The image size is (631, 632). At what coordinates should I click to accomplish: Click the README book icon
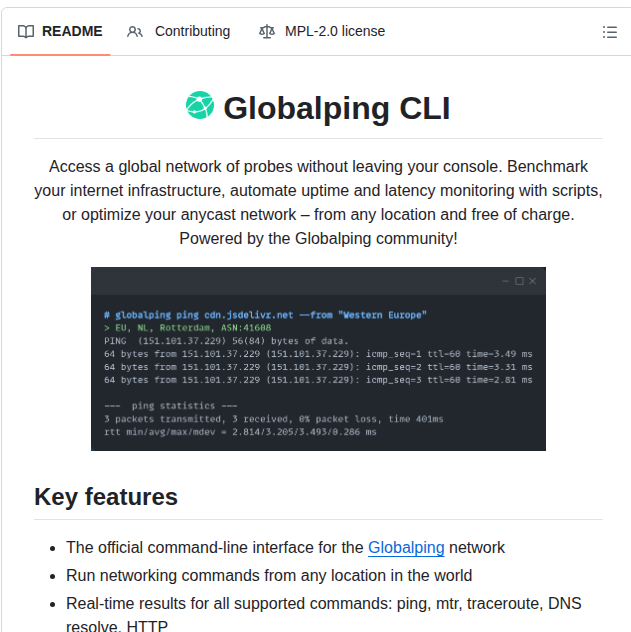(x=26, y=31)
